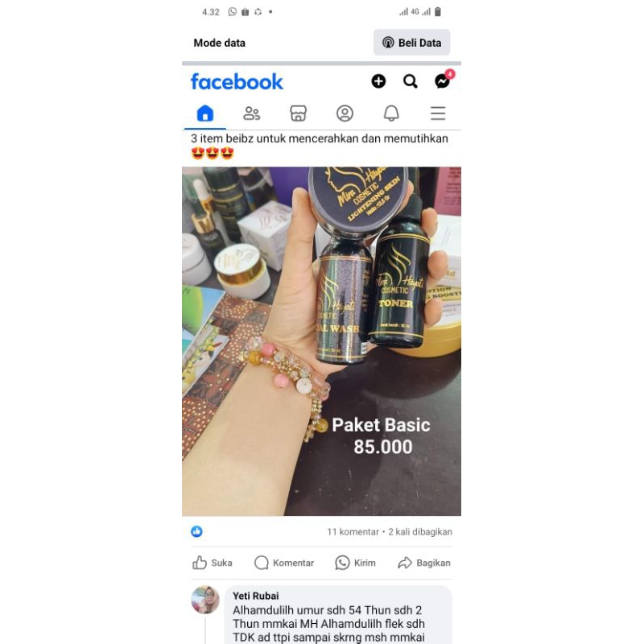
Task: Open the Profile tab icon
Action: click(x=345, y=114)
